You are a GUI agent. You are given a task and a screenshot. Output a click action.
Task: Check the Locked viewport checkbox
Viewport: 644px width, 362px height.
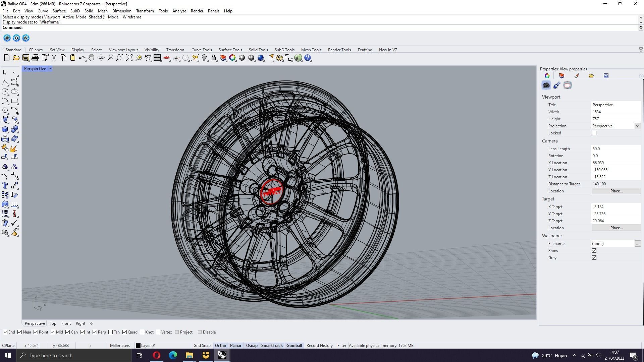pyautogui.click(x=594, y=133)
